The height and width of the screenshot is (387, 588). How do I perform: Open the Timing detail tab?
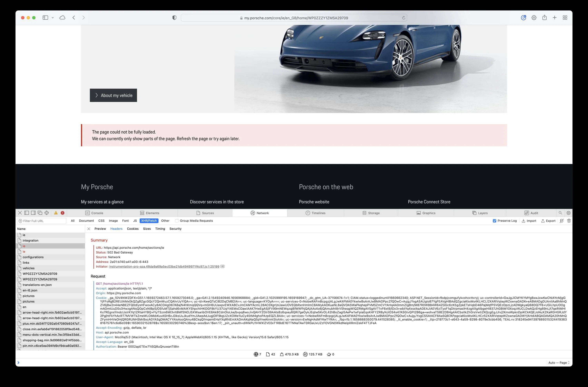[x=160, y=229]
